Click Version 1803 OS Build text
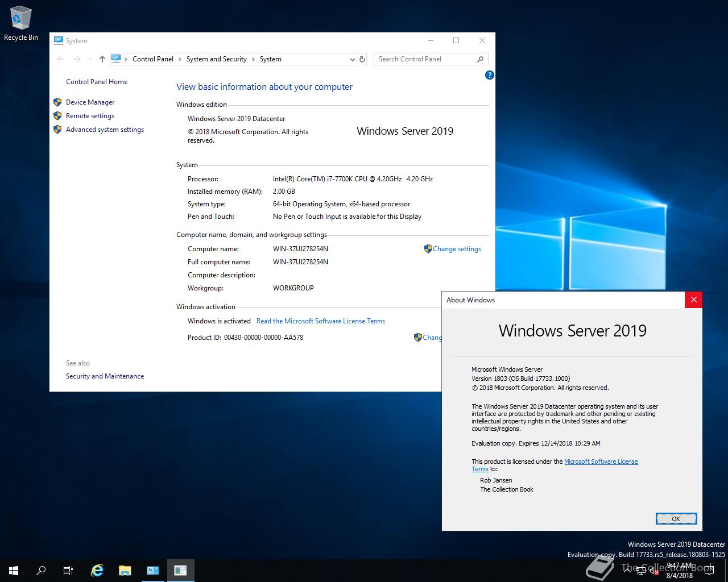The image size is (728, 582). pos(520,379)
